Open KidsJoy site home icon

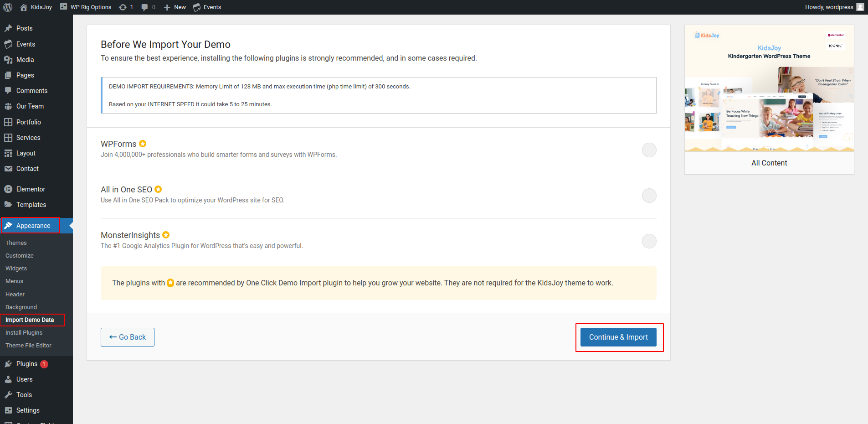click(x=24, y=7)
